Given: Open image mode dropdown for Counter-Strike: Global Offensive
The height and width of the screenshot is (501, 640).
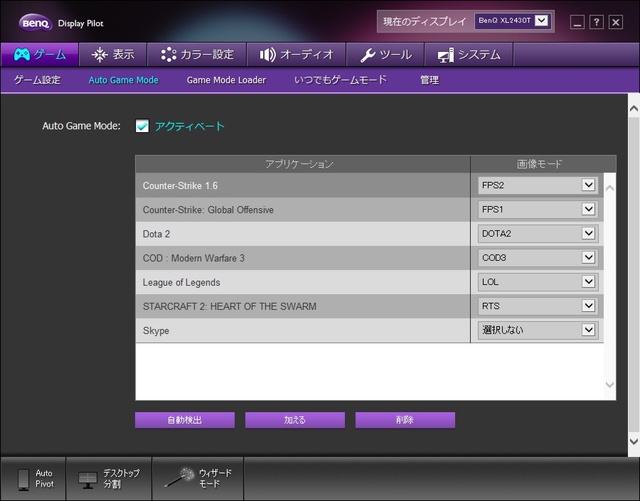Looking at the screenshot, I should tap(538, 209).
